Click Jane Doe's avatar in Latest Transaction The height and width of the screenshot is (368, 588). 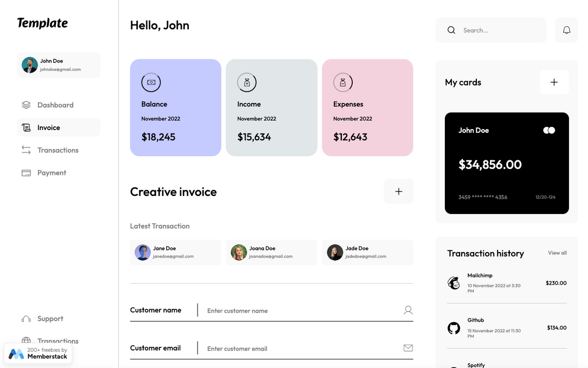(142, 252)
